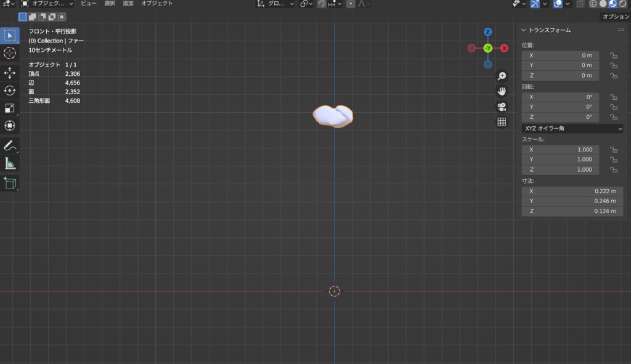Screen dimensions: 631x364
Task: Choose the Extend selection mode icon
Action: click(32, 17)
